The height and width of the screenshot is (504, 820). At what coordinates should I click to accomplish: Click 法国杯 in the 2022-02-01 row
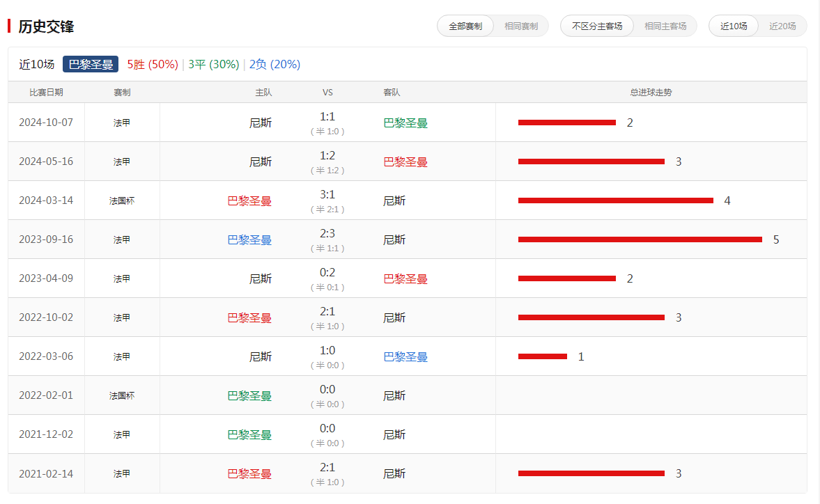pos(122,396)
